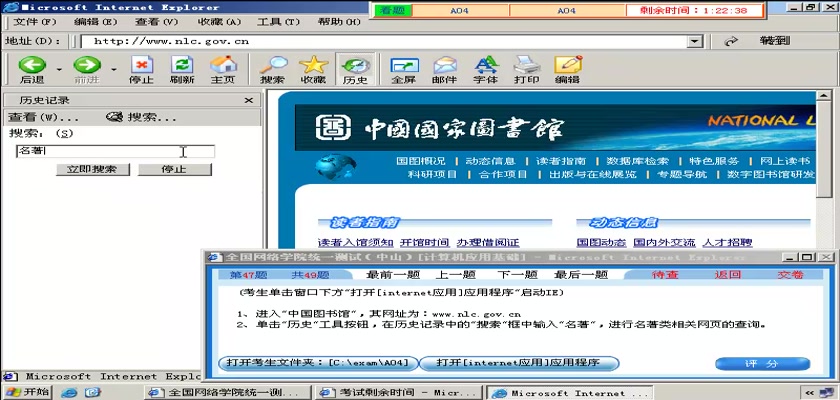Viewport: 840px width, 400px height.
Task: Open the File (文件) menu
Action: coord(34,22)
